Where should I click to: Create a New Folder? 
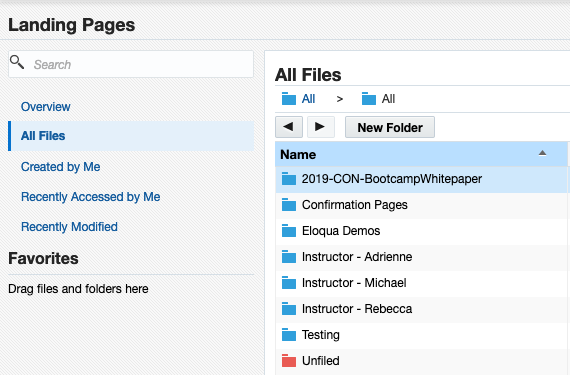click(x=390, y=127)
